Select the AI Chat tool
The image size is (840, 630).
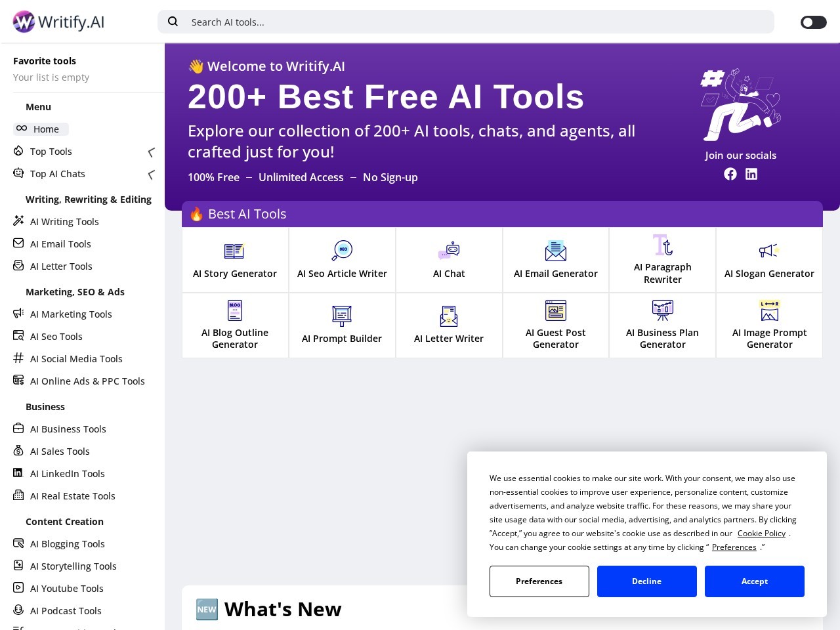[x=449, y=260]
